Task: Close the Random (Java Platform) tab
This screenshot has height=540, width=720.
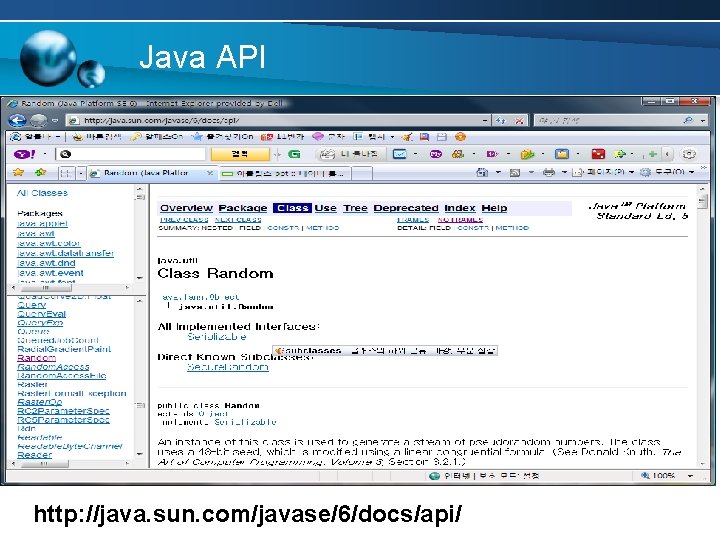Action: coord(210,173)
